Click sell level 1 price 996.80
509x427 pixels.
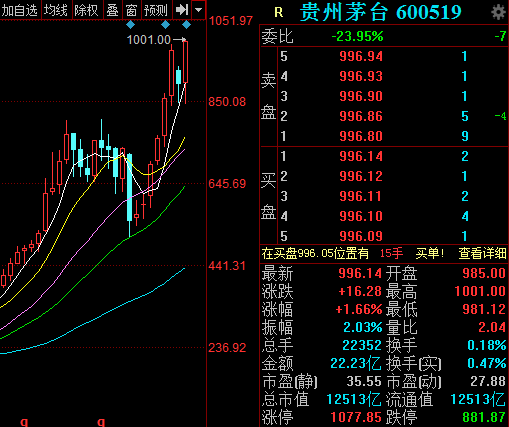point(361,136)
